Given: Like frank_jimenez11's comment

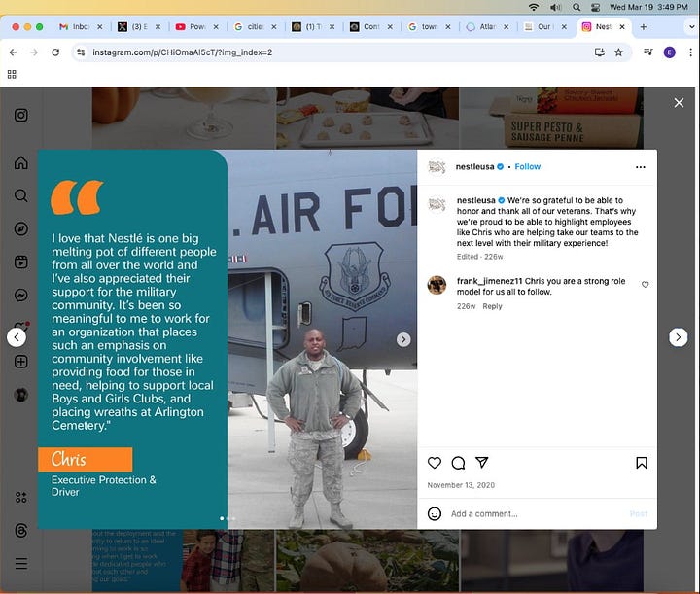Looking at the screenshot, I should click(x=646, y=284).
